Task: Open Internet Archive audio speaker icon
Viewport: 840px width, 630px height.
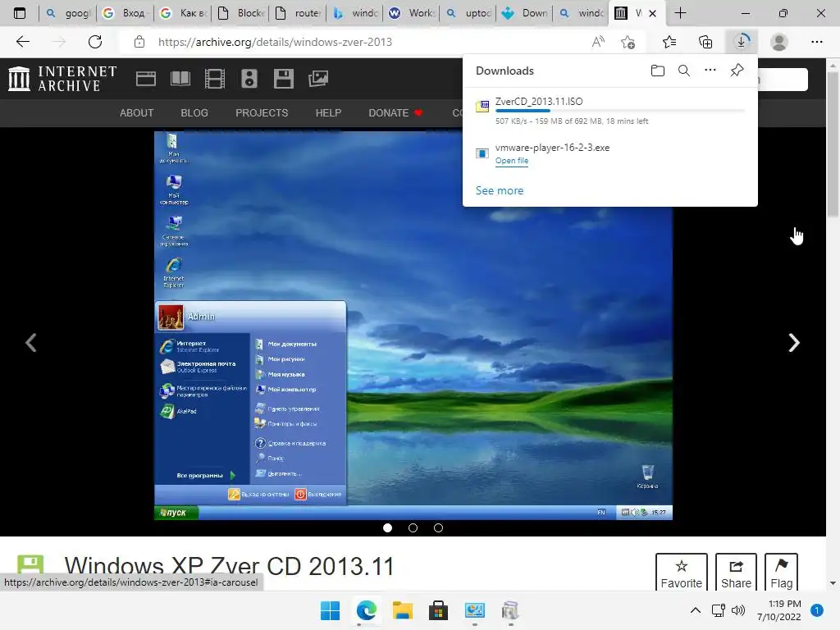Action: coord(249,79)
